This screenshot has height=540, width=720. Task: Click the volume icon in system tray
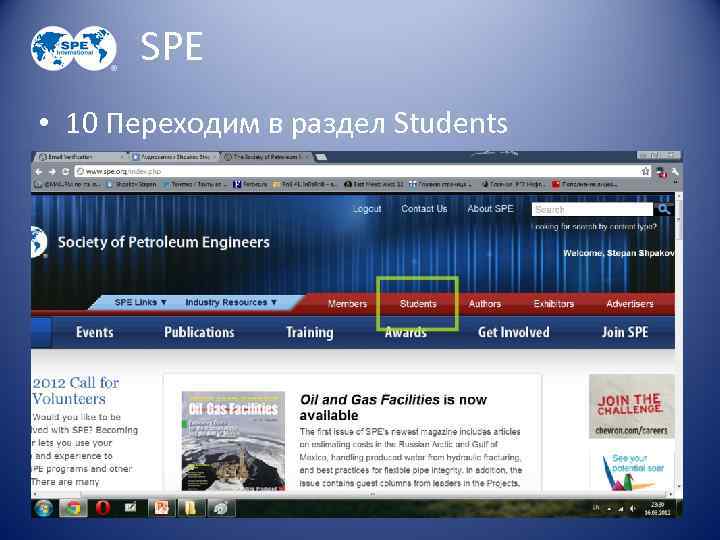[633, 509]
